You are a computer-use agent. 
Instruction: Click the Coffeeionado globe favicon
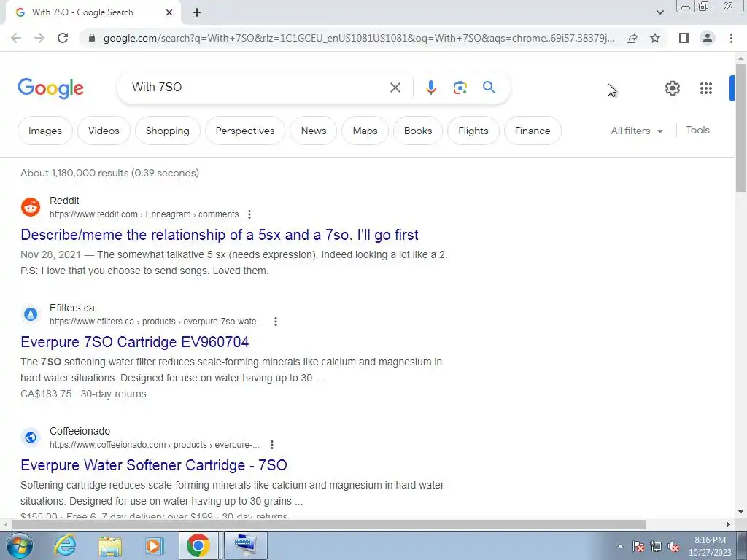pyautogui.click(x=31, y=437)
